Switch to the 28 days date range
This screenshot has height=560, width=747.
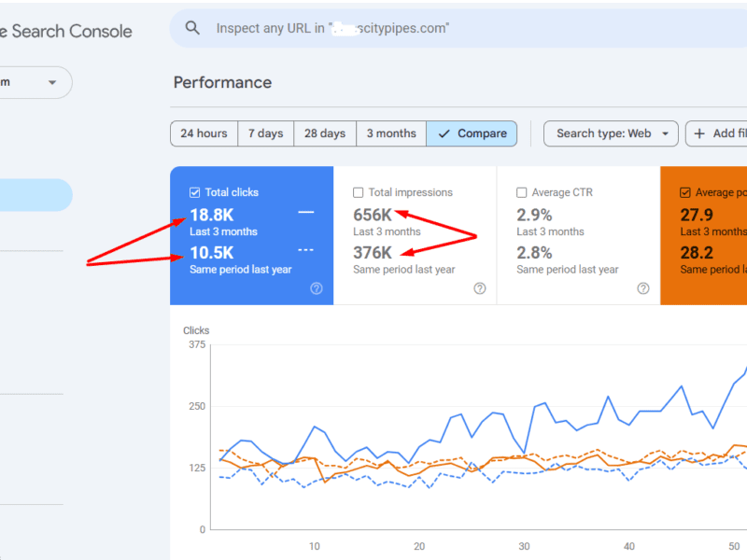pos(325,133)
